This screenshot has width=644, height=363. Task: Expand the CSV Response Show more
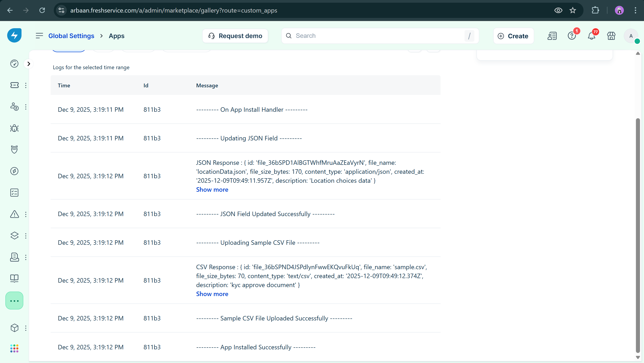point(212,294)
